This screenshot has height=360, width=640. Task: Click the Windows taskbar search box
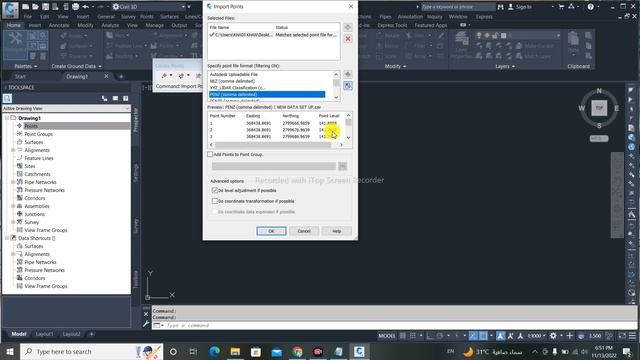tap(91, 351)
